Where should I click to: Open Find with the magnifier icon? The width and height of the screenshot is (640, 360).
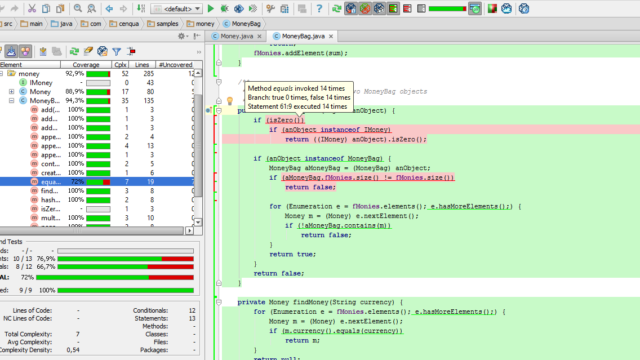click(x=78, y=9)
